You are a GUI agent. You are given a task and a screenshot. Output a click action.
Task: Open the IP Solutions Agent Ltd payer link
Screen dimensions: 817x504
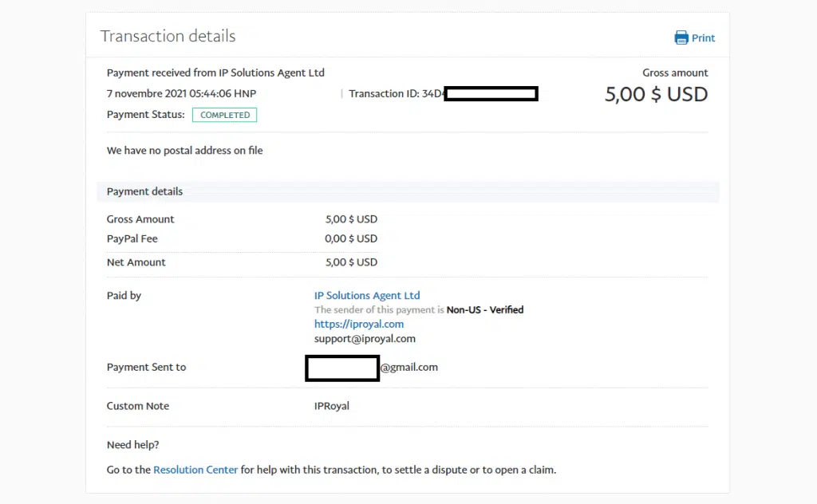click(x=367, y=295)
